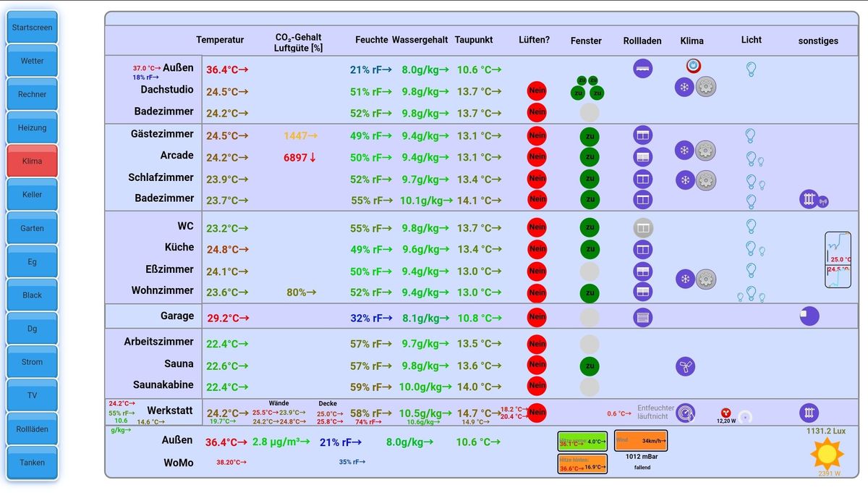The image size is (868, 493).
Task: Click the Gästezimmer CO₂ value 1447
Action: (300, 135)
